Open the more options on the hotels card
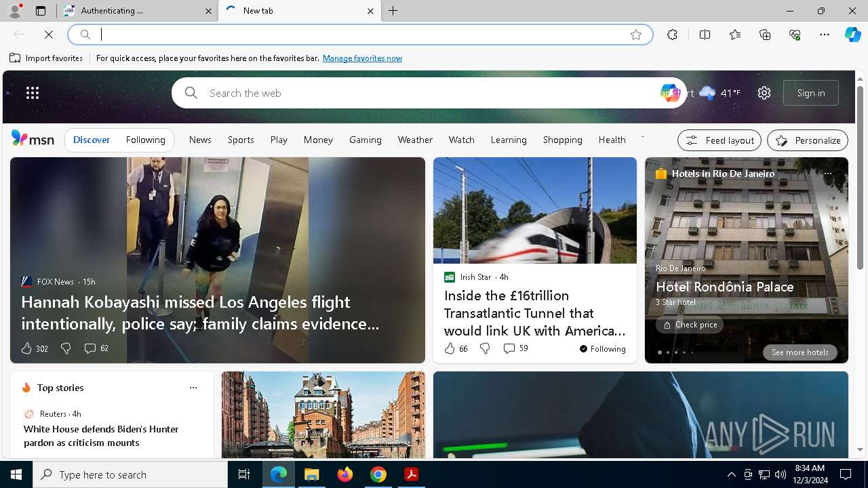 point(827,174)
